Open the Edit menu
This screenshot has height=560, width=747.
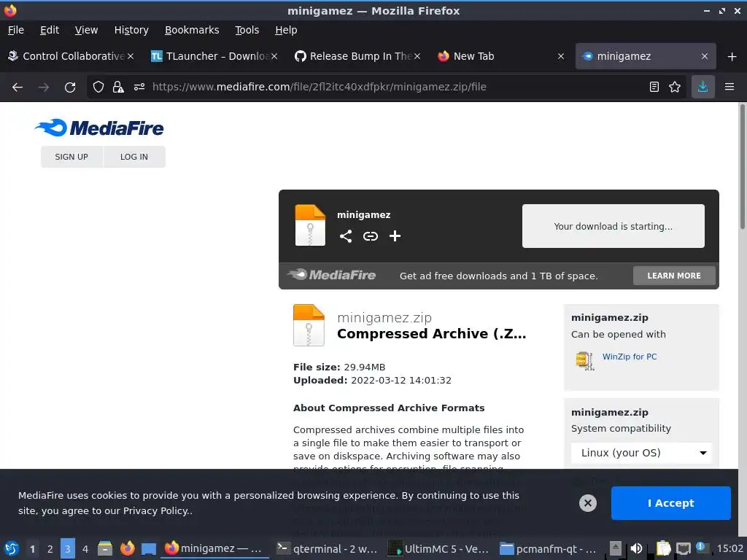pyautogui.click(x=50, y=30)
